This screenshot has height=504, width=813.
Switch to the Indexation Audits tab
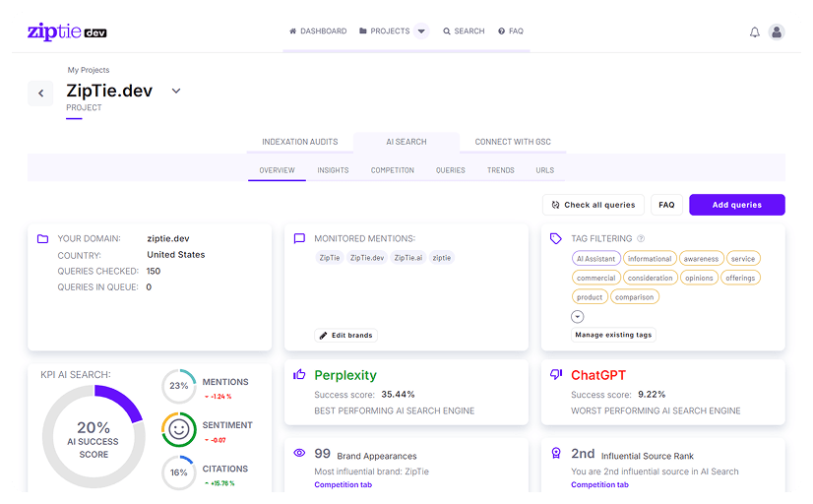(x=299, y=142)
